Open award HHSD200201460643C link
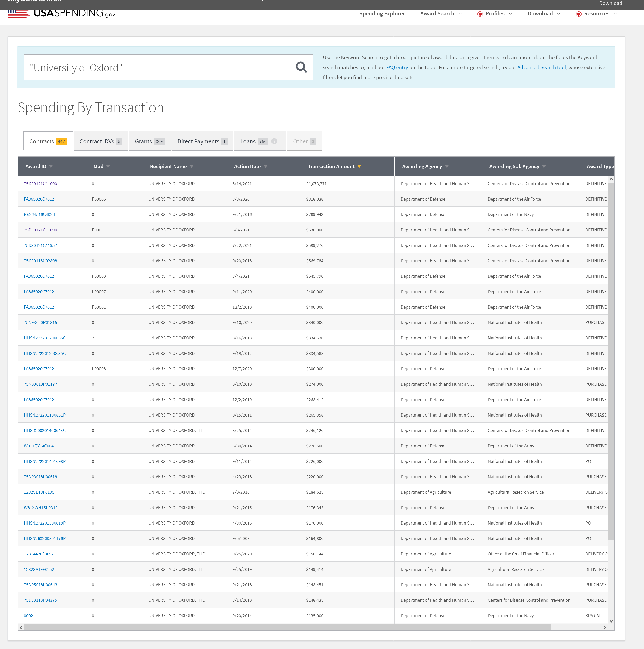 [x=45, y=431]
